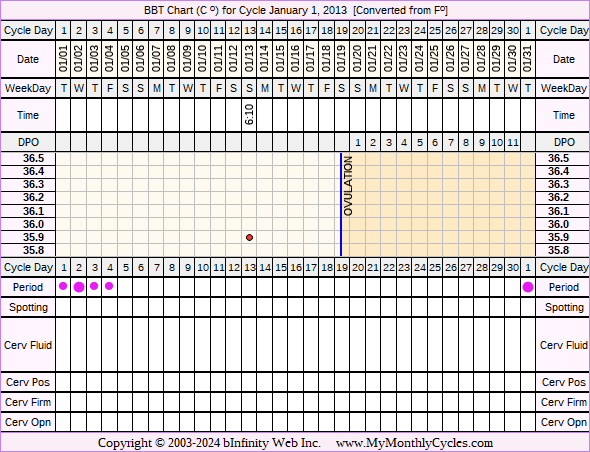Click the left 'Cerv Fluid' row label
Screen dimensions: 590x452
click(28, 345)
